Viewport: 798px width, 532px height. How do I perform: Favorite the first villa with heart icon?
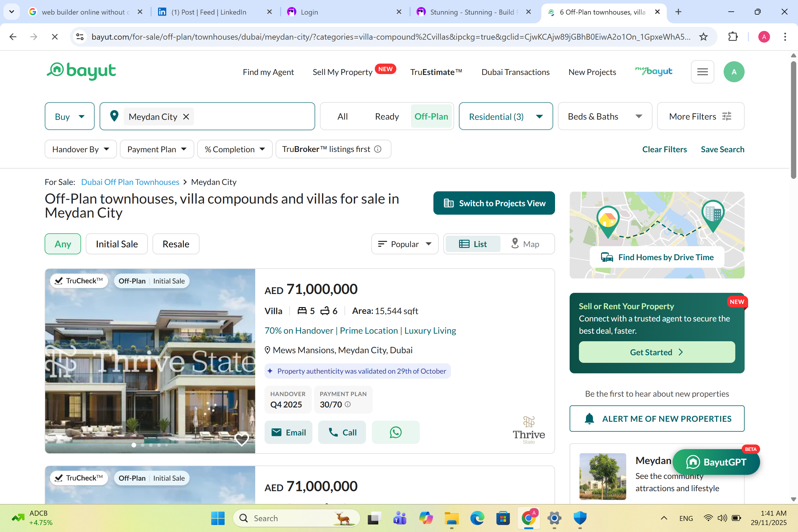click(242, 439)
